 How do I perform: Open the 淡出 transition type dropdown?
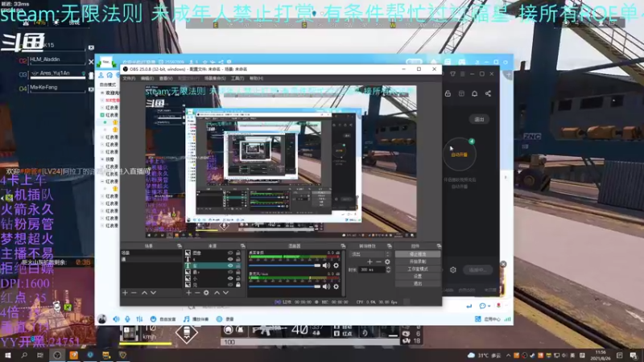(x=369, y=254)
